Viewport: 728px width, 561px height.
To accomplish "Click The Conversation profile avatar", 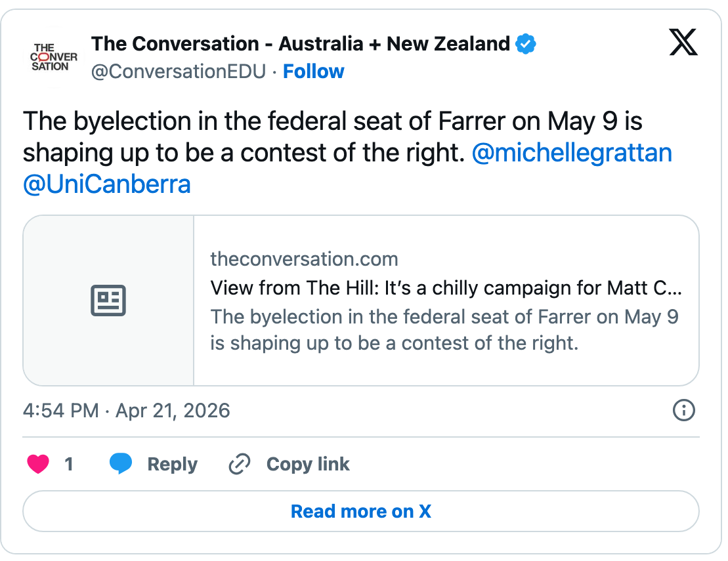I will click(x=54, y=57).
